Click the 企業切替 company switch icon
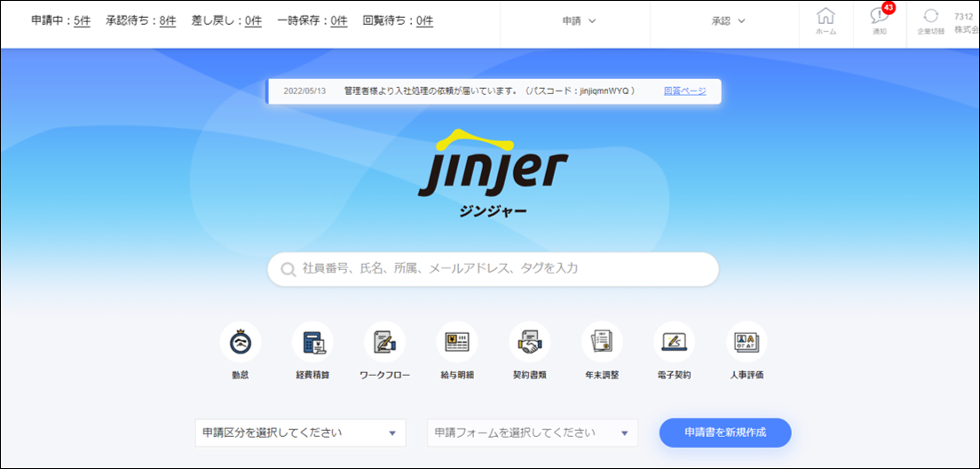The width and height of the screenshot is (980, 469). [930, 21]
